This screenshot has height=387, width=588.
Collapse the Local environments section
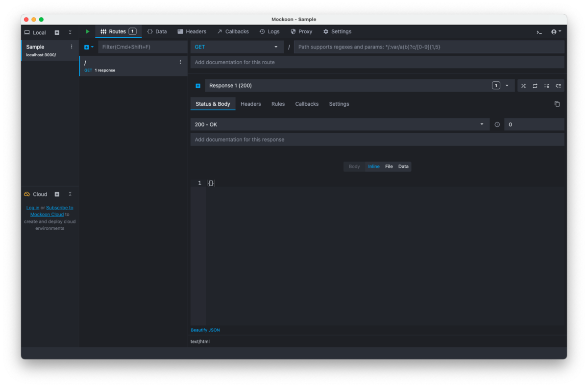[x=70, y=32]
